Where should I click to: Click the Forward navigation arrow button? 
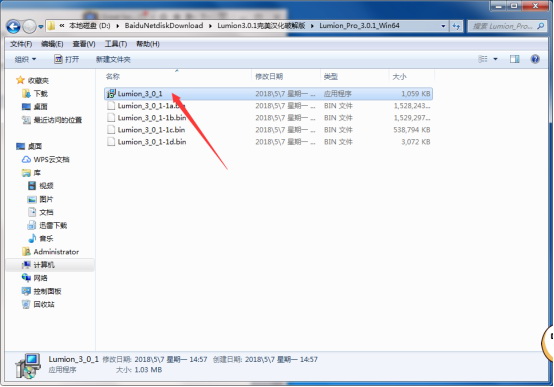[29, 27]
